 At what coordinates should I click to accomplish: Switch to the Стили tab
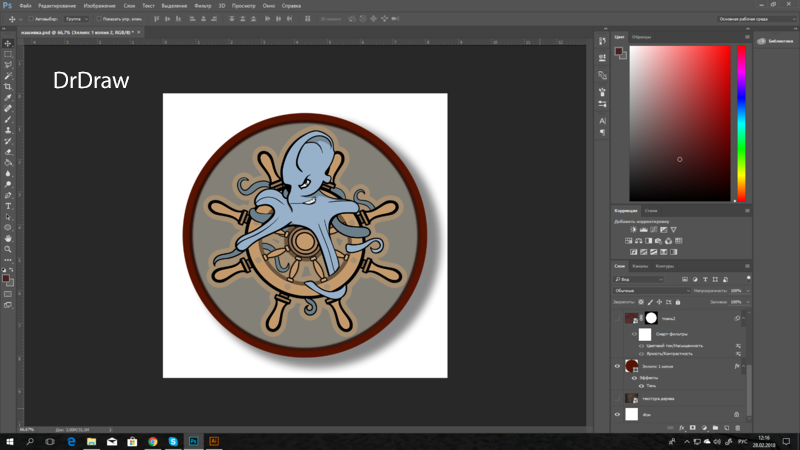tap(651, 210)
